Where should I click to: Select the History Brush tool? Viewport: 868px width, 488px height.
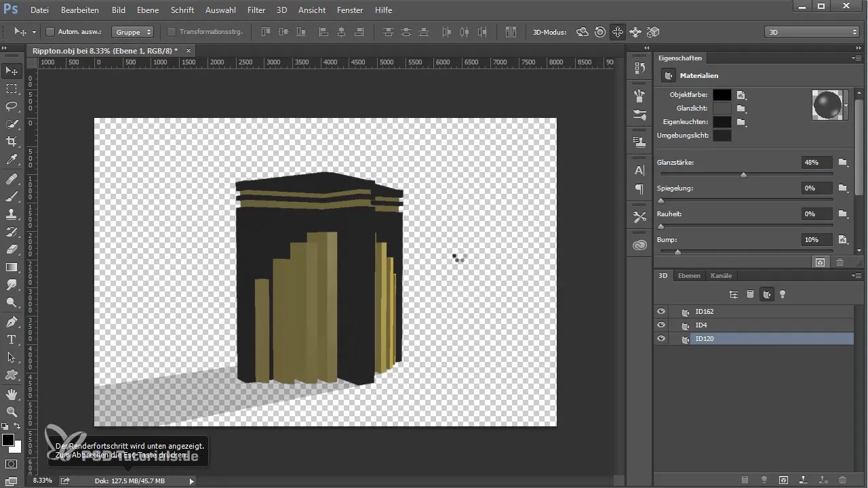tap(12, 232)
